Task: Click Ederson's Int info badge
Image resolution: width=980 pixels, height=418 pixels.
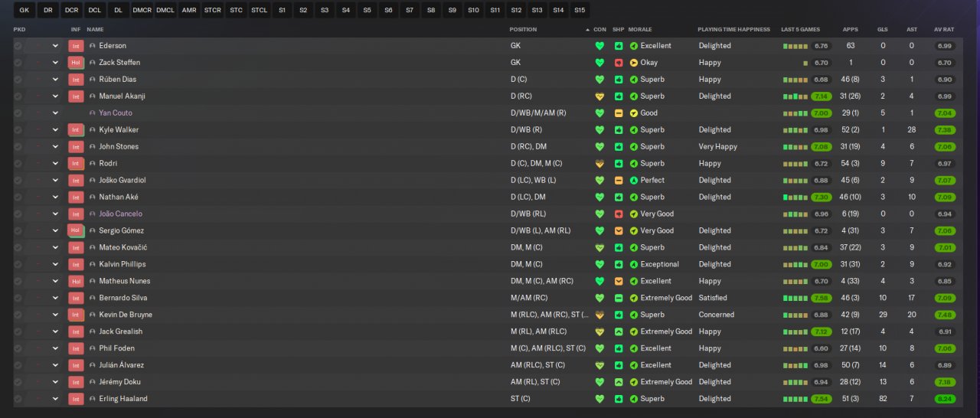Action: click(x=75, y=46)
